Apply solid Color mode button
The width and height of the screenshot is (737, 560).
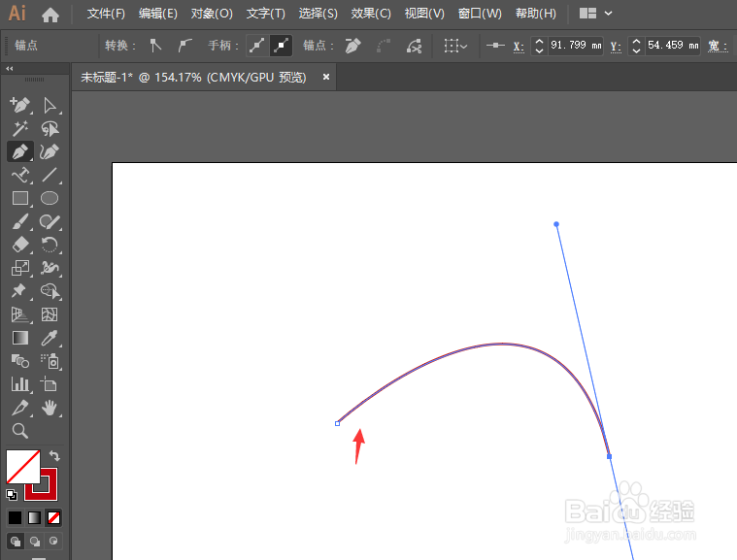[15, 517]
